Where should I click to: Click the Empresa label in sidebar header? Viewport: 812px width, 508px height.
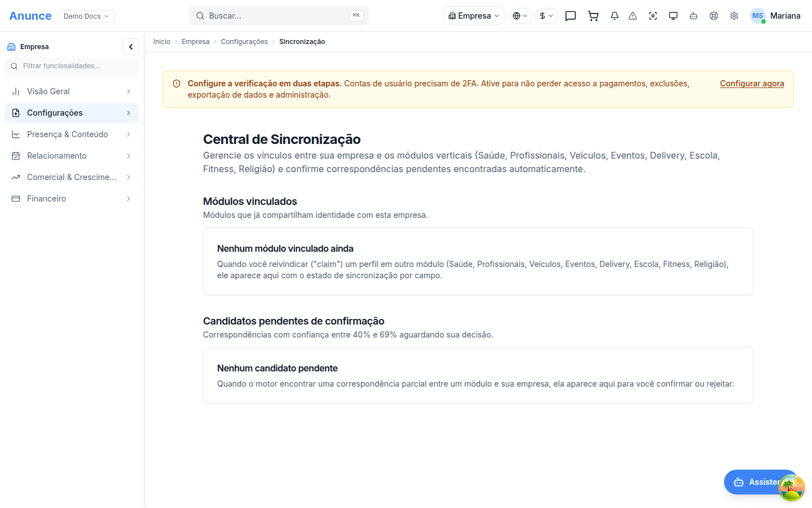[34, 47]
